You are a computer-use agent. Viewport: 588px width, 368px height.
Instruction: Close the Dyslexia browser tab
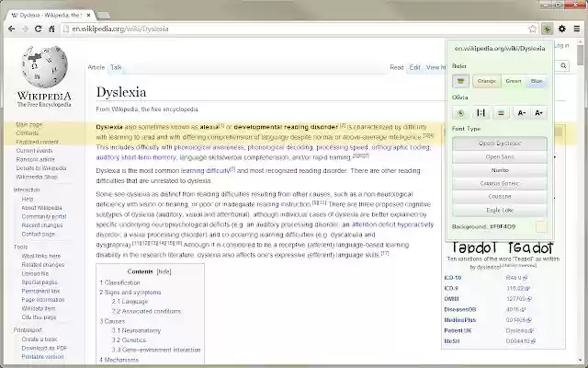pos(89,16)
